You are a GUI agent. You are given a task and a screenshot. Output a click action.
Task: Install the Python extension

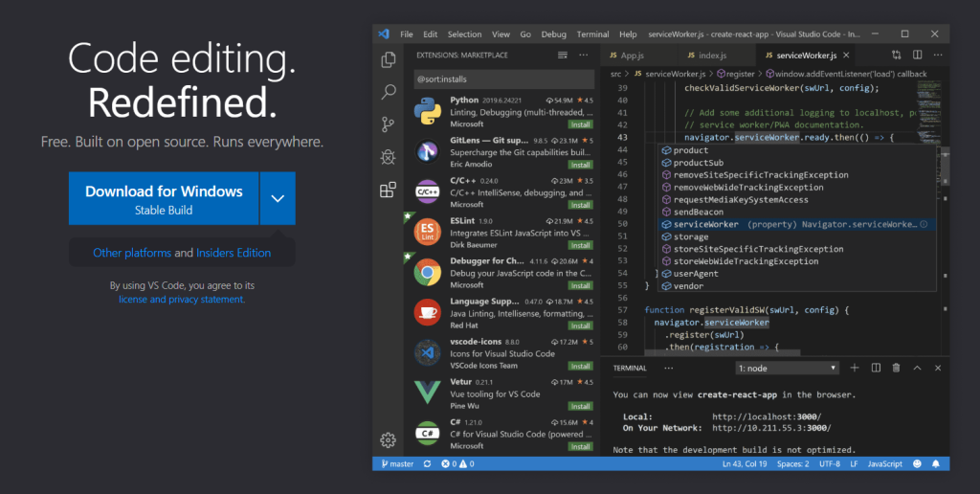(x=581, y=124)
